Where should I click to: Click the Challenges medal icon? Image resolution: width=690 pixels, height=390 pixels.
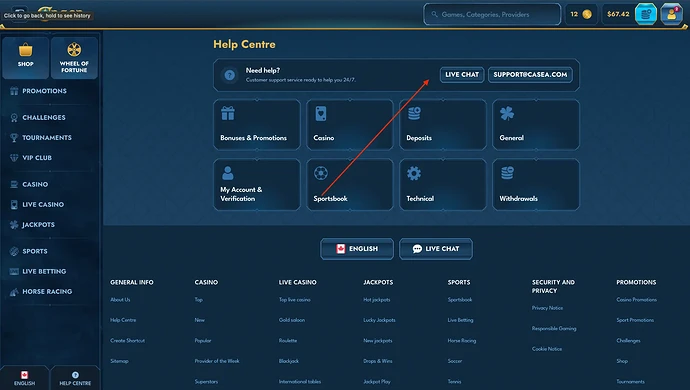click(x=14, y=118)
